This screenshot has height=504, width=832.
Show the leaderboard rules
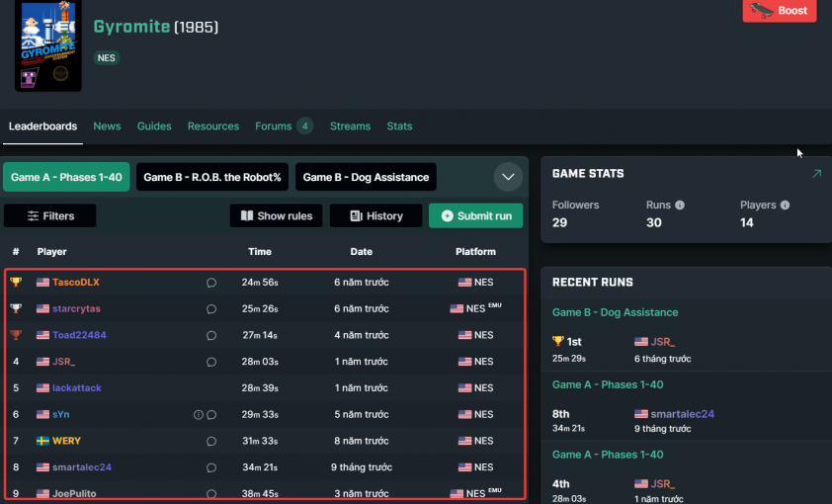276,215
